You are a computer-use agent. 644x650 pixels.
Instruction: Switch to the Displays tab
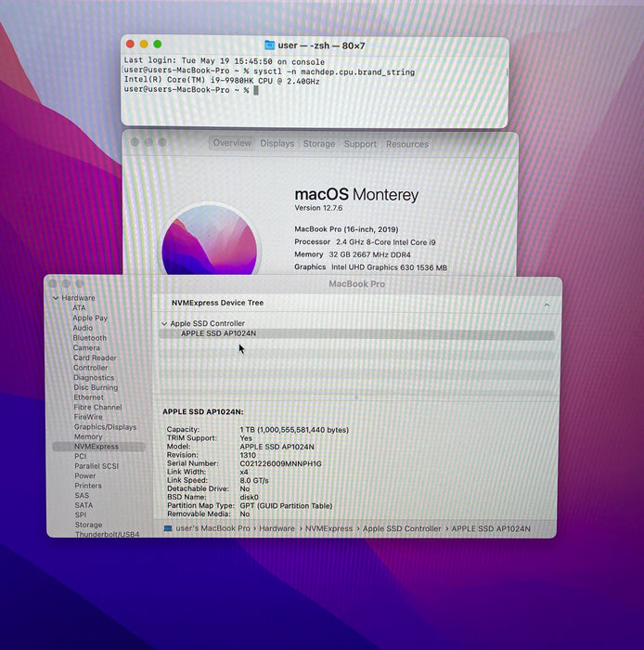click(277, 143)
